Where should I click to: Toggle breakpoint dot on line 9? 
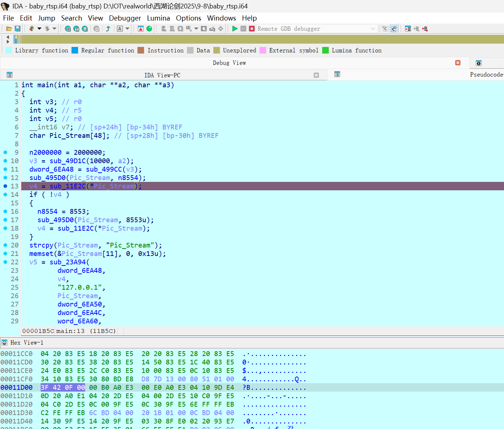click(5, 153)
